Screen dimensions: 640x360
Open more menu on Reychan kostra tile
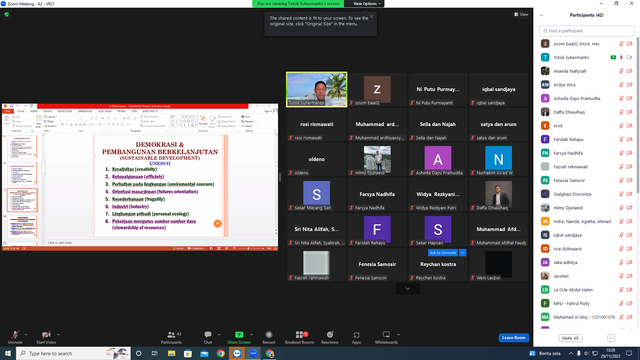click(x=462, y=253)
